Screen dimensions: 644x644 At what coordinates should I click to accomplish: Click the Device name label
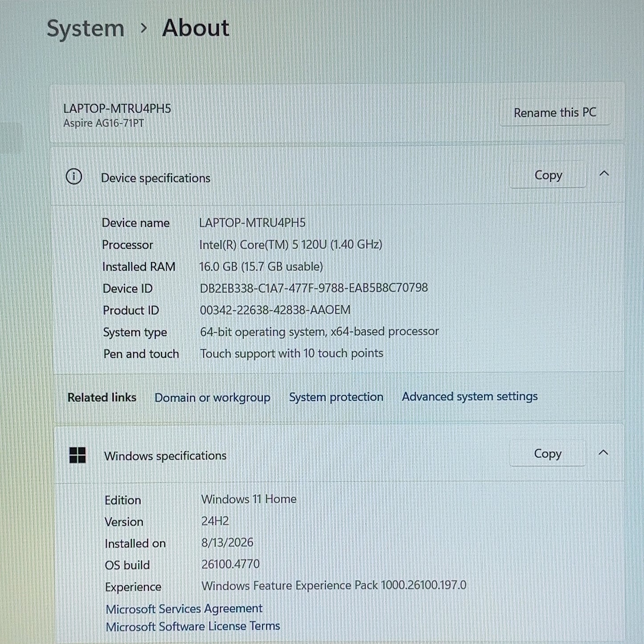(x=135, y=223)
